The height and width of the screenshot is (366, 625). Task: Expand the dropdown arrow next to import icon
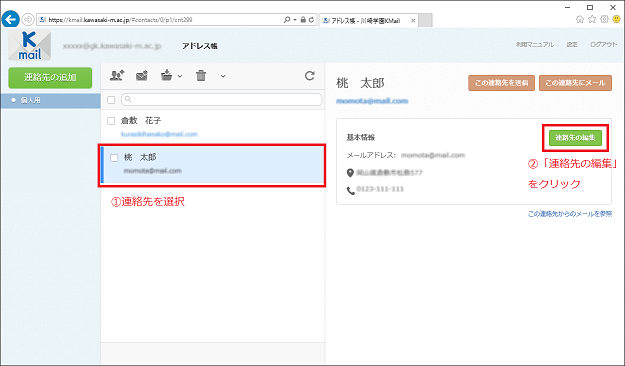[x=180, y=76]
